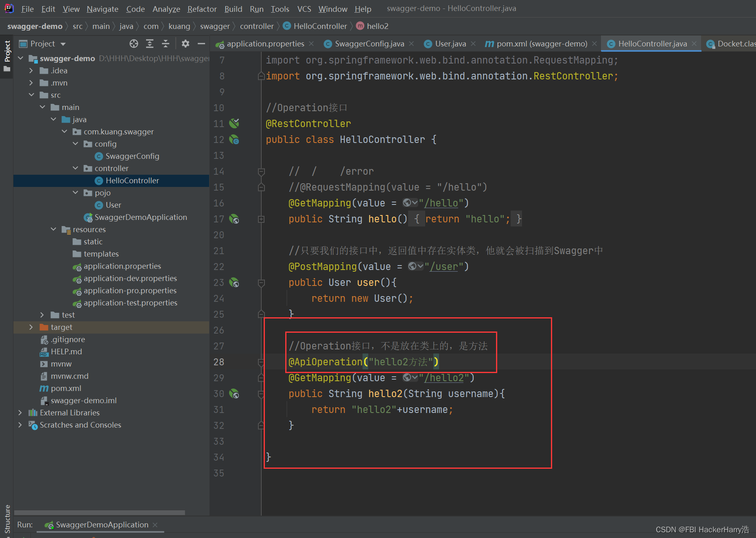
Task: Open the Project view dropdown
Action: pos(63,44)
